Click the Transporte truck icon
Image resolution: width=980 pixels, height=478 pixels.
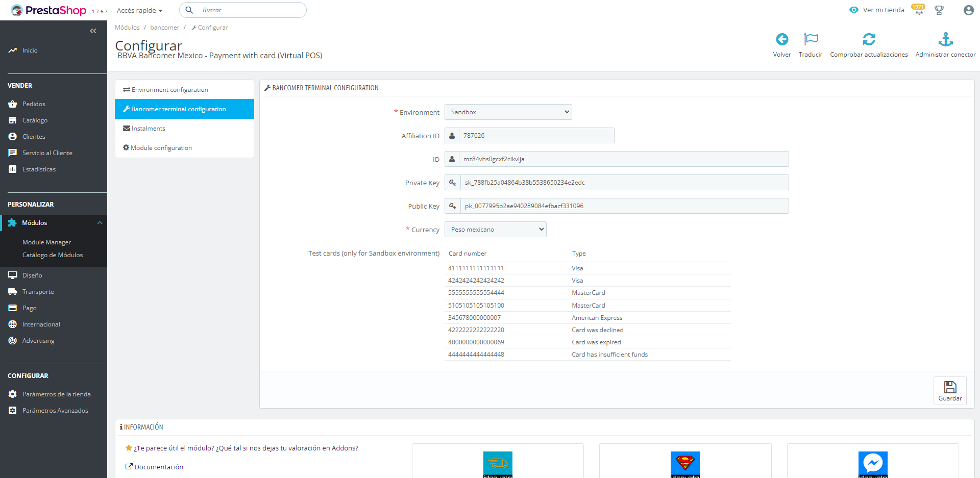(x=13, y=292)
